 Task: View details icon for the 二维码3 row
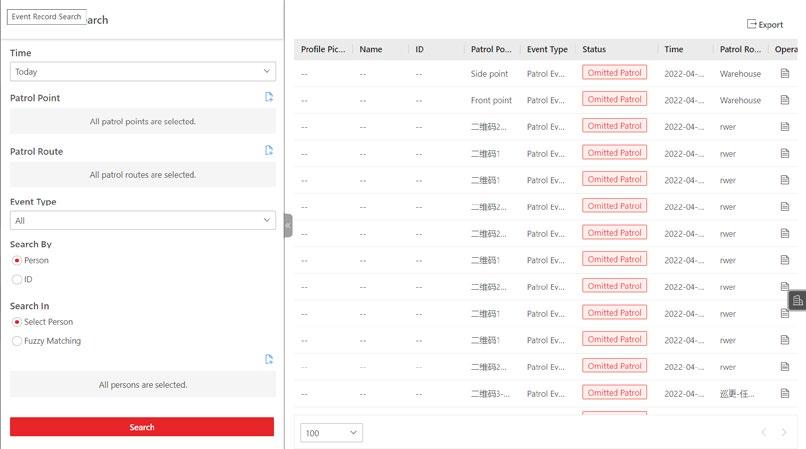785,393
